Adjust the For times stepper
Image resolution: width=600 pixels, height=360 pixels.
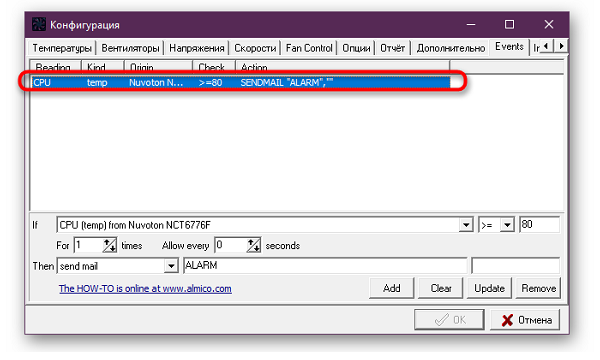(109, 245)
